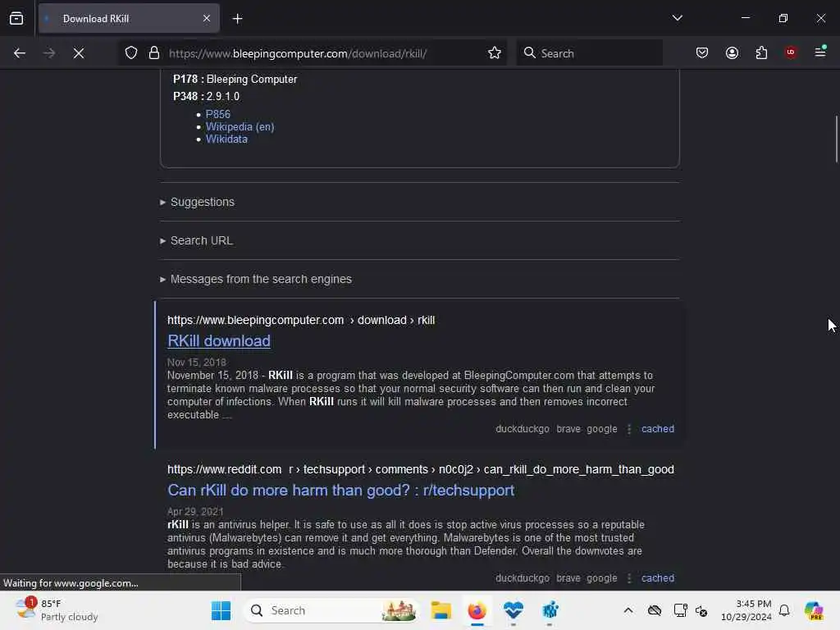Image resolution: width=840 pixels, height=630 pixels.
Task: Switch to Firefox in taskbar
Action: point(477,610)
